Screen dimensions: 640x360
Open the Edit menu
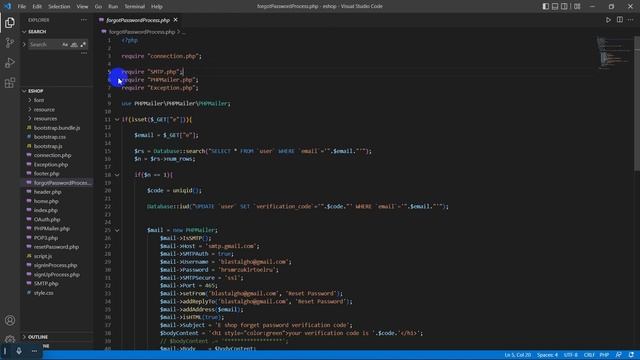(x=37, y=7)
